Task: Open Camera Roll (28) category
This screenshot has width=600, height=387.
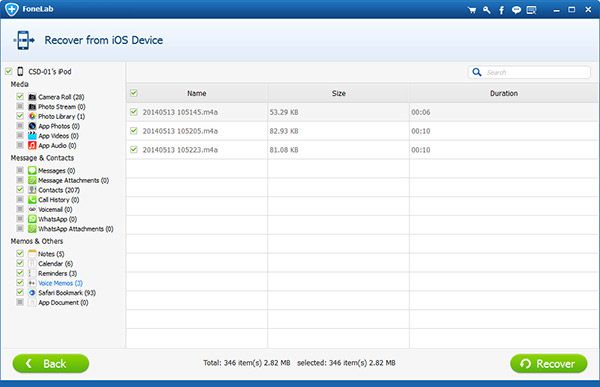Action: click(61, 97)
